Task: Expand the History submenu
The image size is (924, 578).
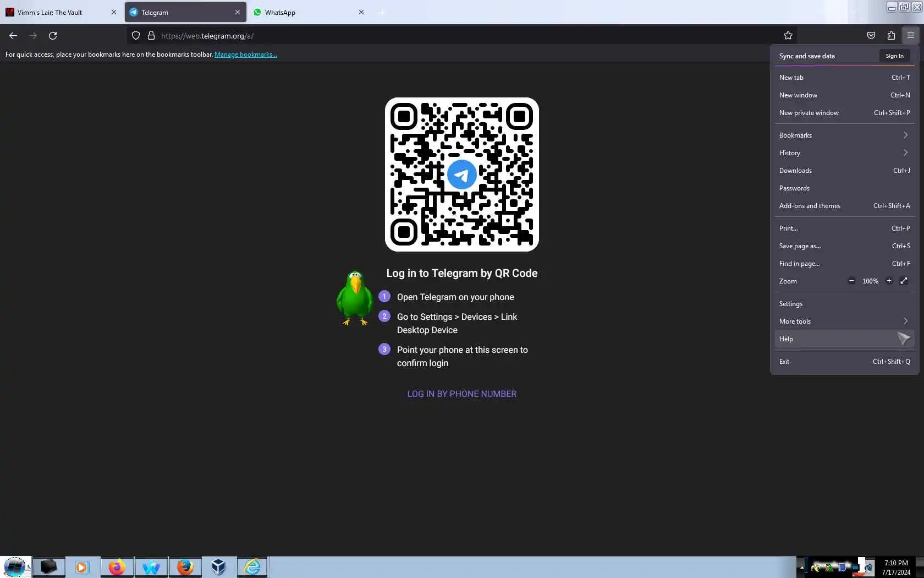Action: 844,153
